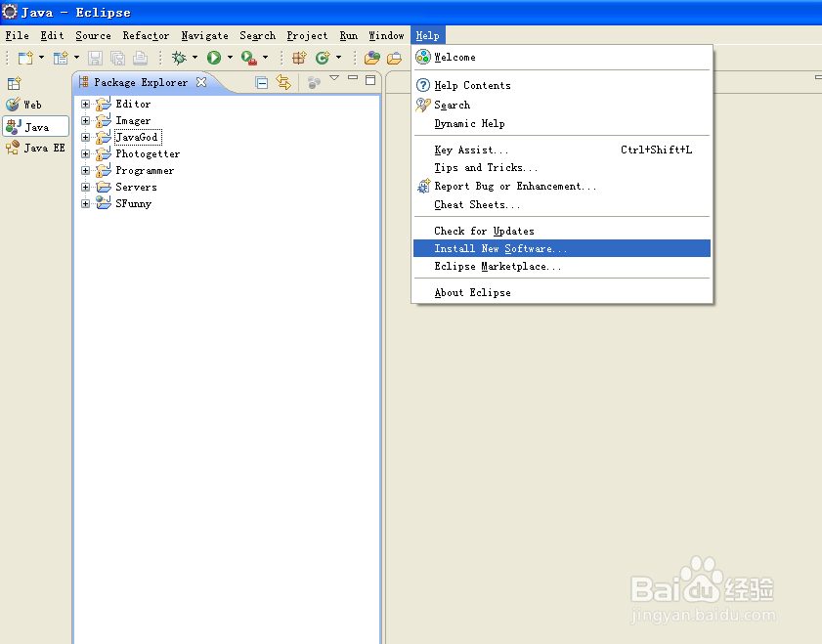Click the New Java Package icon
The height and width of the screenshot is (644, 822).
tap(299, 58)
